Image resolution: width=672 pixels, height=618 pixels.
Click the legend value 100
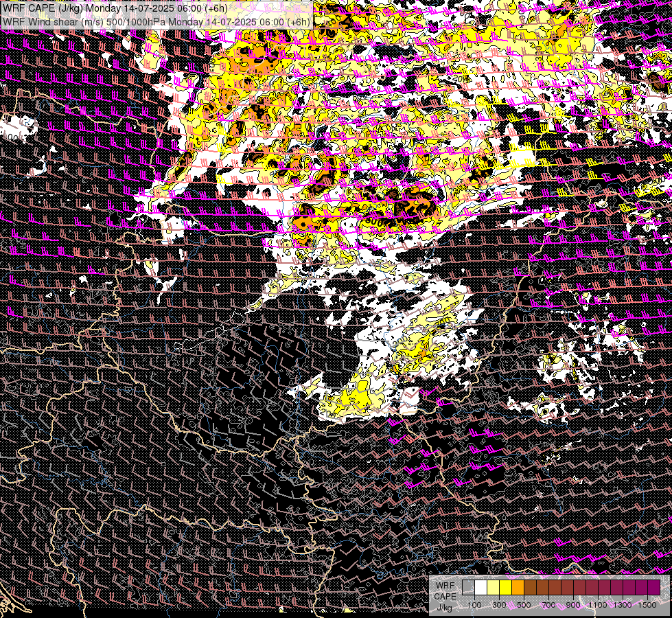[x=474, y=605]
